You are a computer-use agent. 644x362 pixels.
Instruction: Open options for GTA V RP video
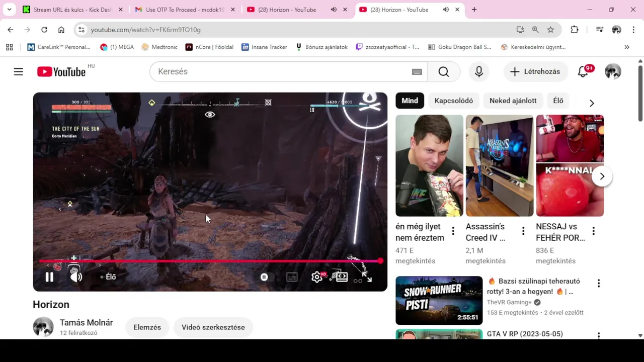click(x=599, y=335)
